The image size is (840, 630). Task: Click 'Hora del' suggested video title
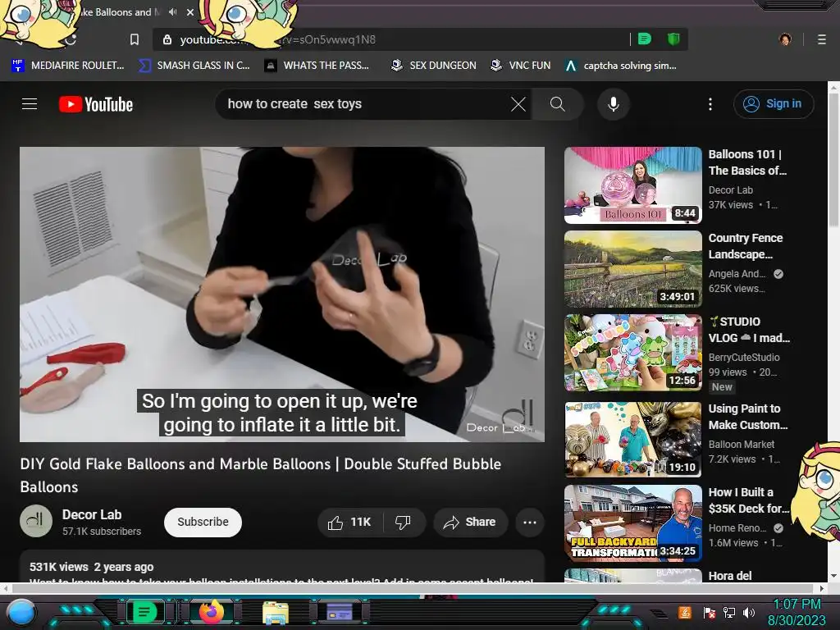coord(729,576)
